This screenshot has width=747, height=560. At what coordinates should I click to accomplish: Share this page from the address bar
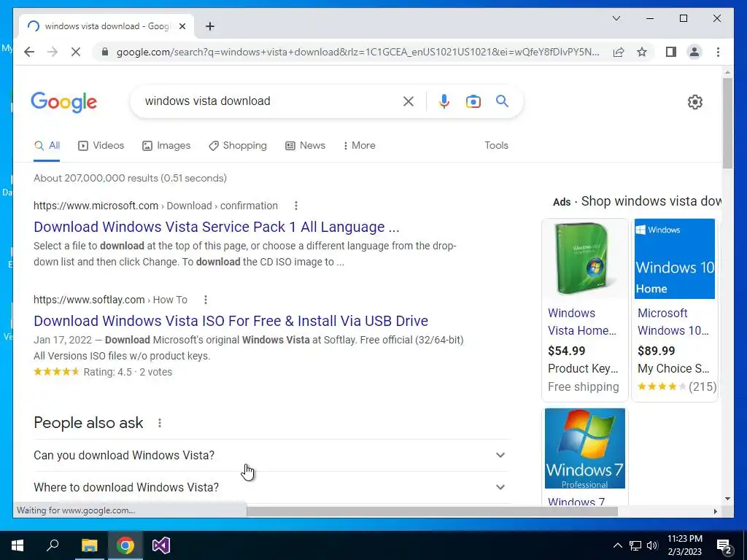pos(619,52)
